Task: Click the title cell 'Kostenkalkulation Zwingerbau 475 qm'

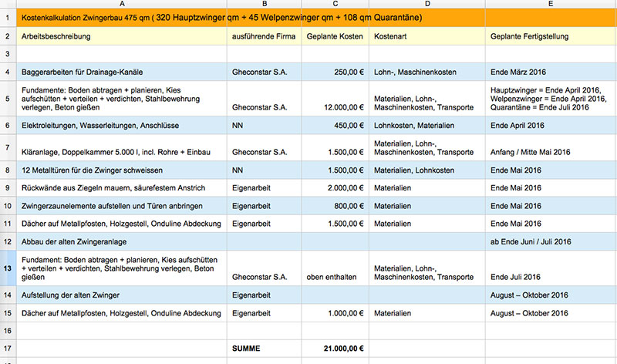Action: 122,18
